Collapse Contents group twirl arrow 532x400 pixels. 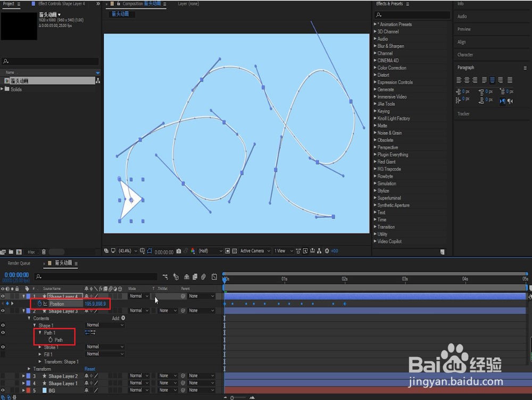click(29, 318)
